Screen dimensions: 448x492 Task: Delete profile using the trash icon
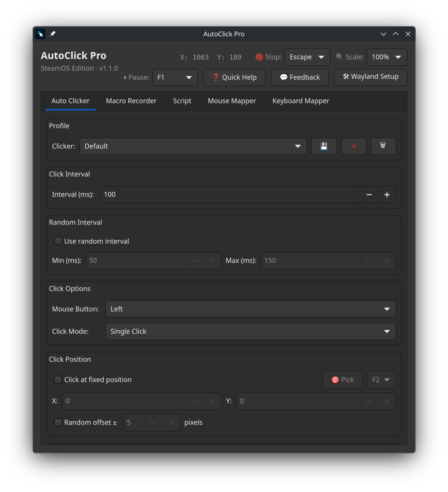[x=383, y=146]
